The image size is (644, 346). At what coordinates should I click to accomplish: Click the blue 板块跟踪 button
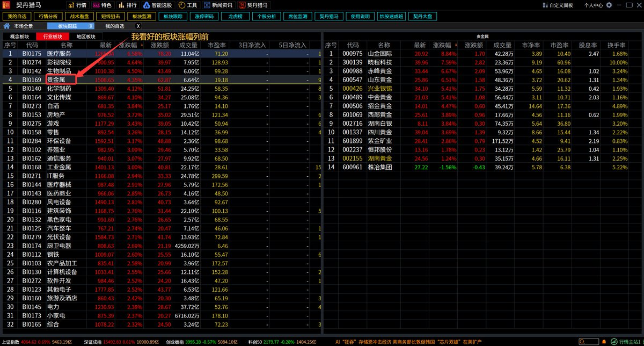pos(173,16)
